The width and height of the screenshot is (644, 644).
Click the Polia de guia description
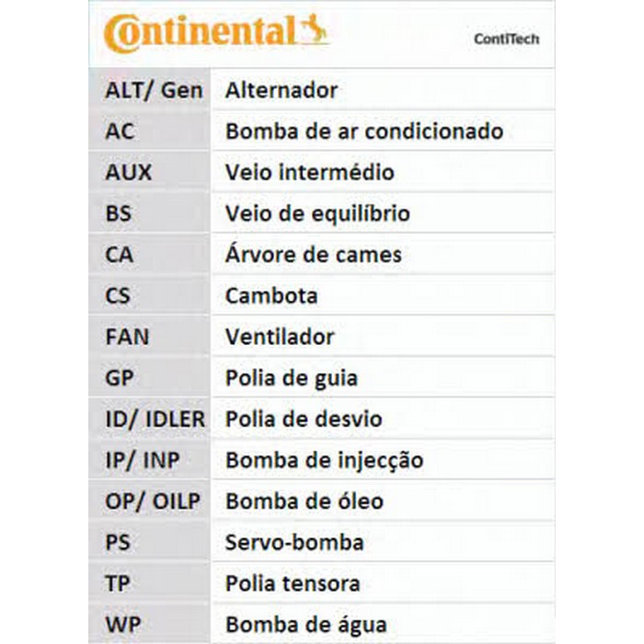pyautogui.click(x=291, y=378)
